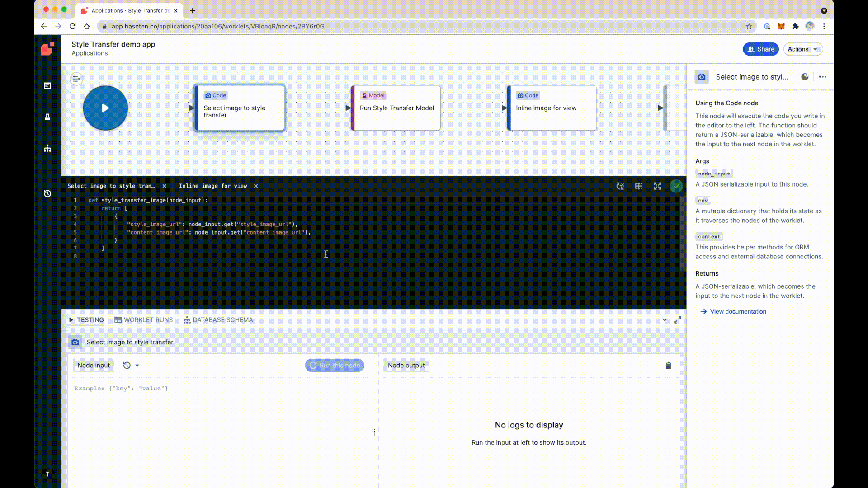The width and height of the screenshot is (868, 488).
Task: Toggle the theme icon beside node title
Action: click(x=805, y=77)
